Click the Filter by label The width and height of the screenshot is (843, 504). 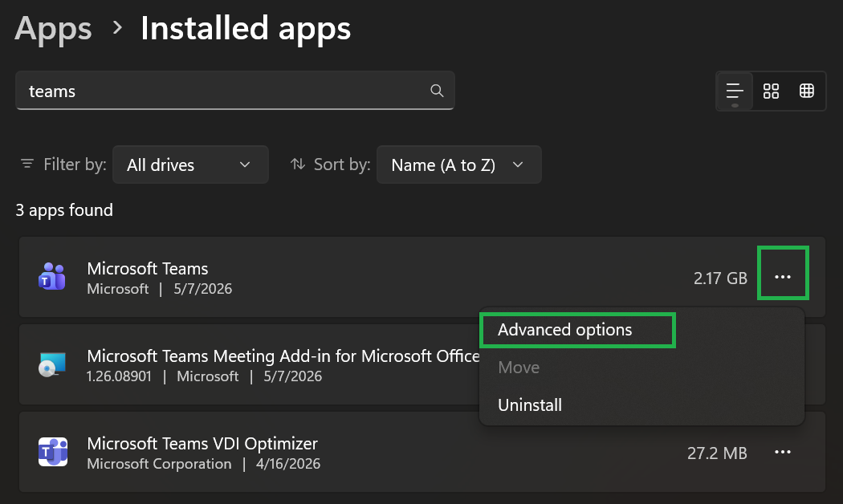tap(75, 165)
